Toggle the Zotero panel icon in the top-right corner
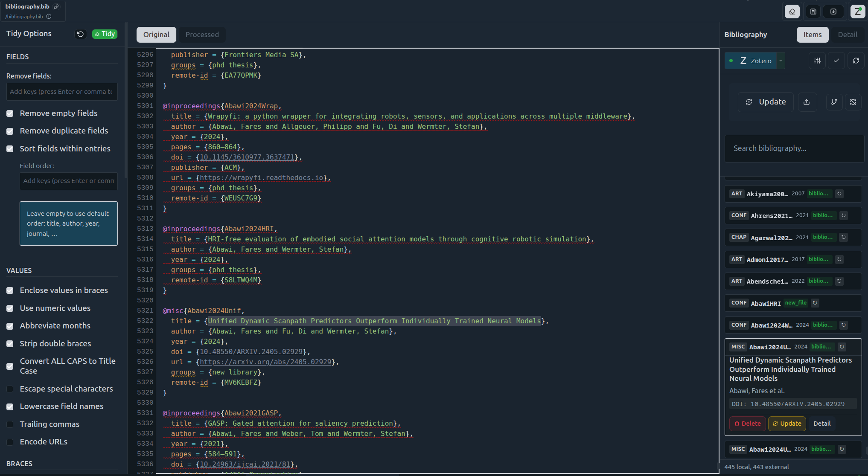Viewport: 868px width, 476px height. [857, 12]
